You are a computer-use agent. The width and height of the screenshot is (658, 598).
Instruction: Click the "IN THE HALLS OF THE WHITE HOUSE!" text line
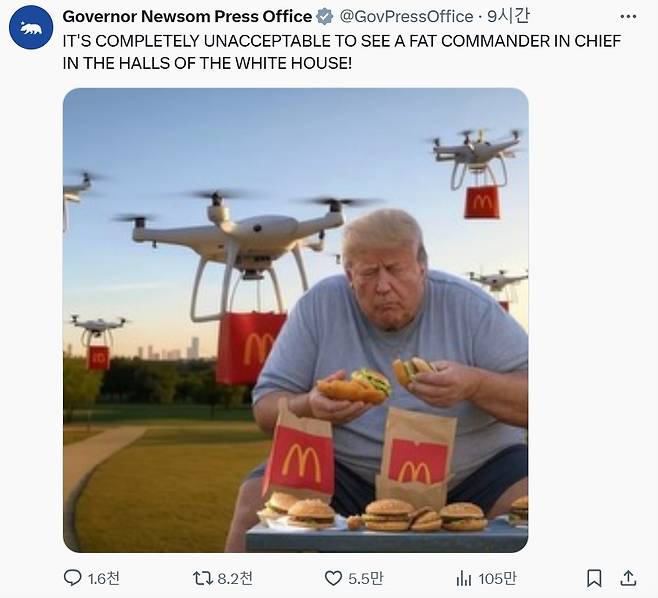click(x=206, y=63)
